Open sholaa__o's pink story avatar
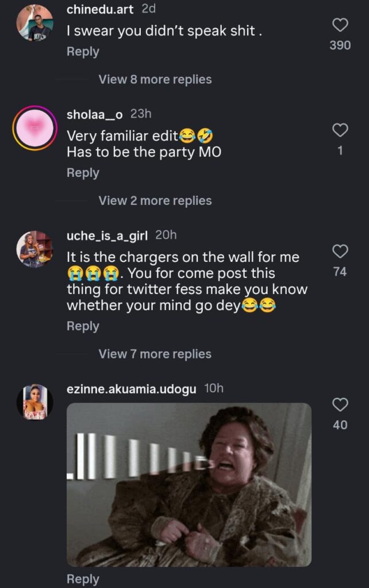The image size is (369, 588). 34,128
